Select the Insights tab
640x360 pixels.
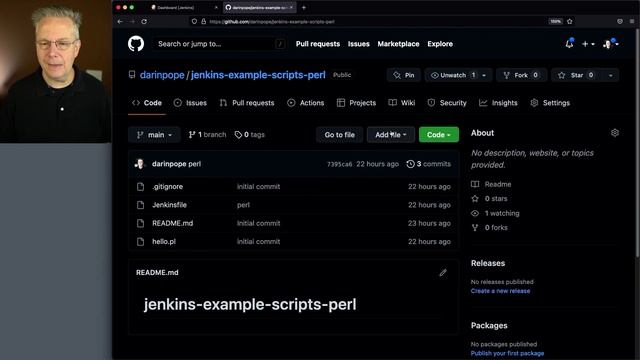[498, 103]
